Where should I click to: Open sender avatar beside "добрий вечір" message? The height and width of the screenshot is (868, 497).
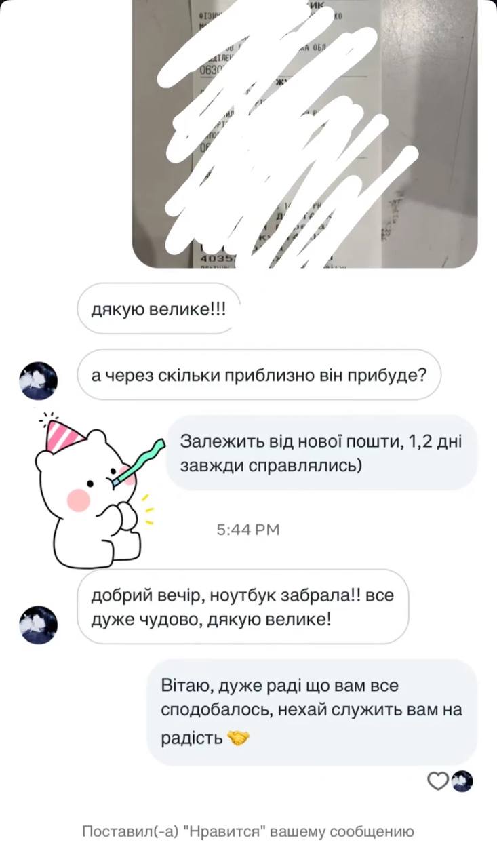[x=39, y=625]
